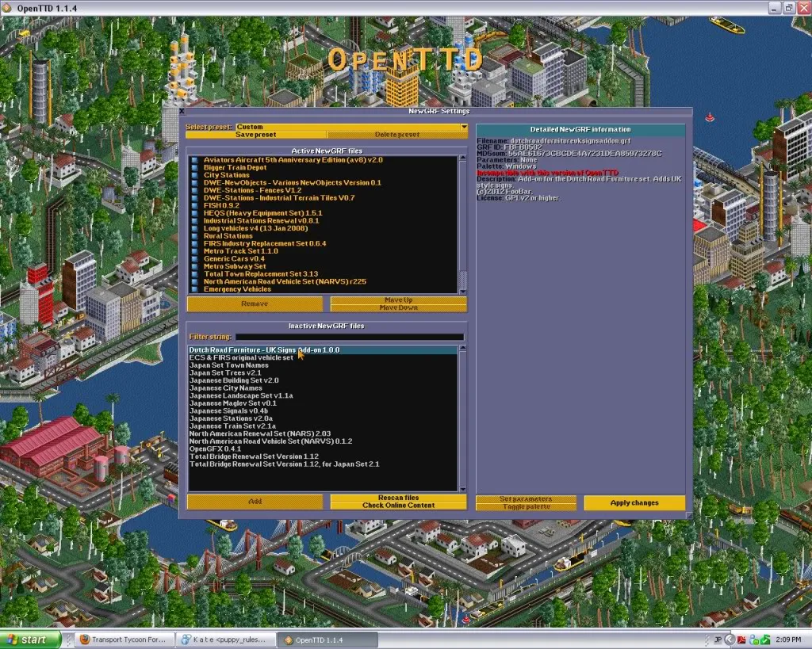Click the blue square beside Industrial Terrain Tiles
Image resolution: width=812 pixels, height=649 pixels.
[x=195, y=198]
